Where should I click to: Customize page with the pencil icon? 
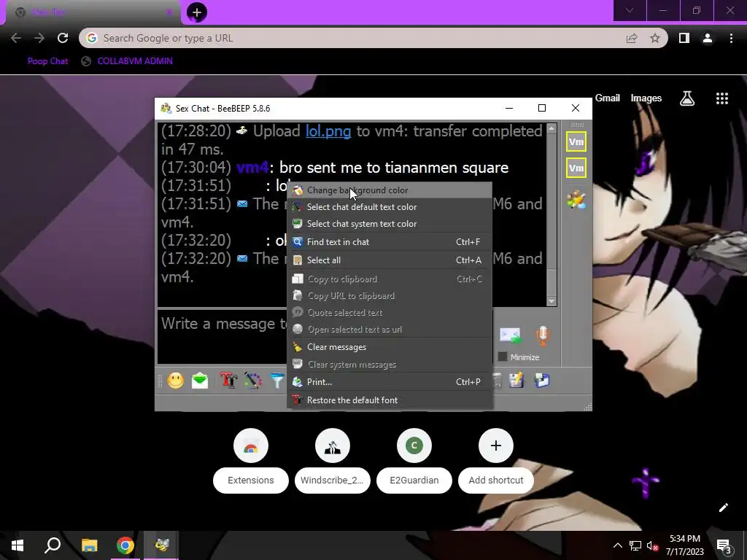[x=723, y=507]
